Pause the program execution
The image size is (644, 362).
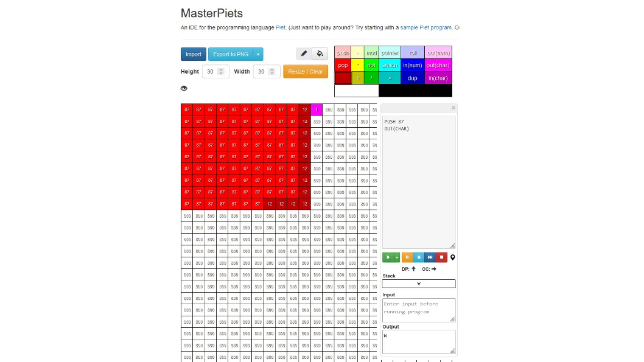coord(407,257)
